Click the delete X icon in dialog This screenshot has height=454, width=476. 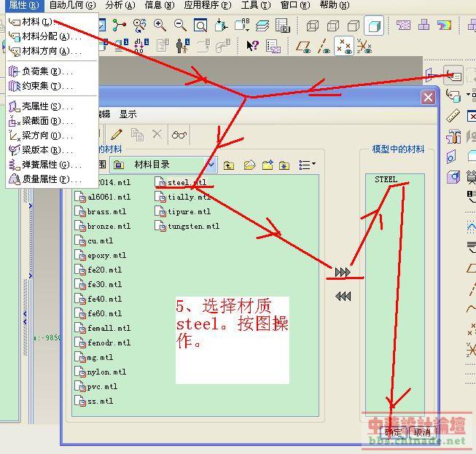(157, 134)
